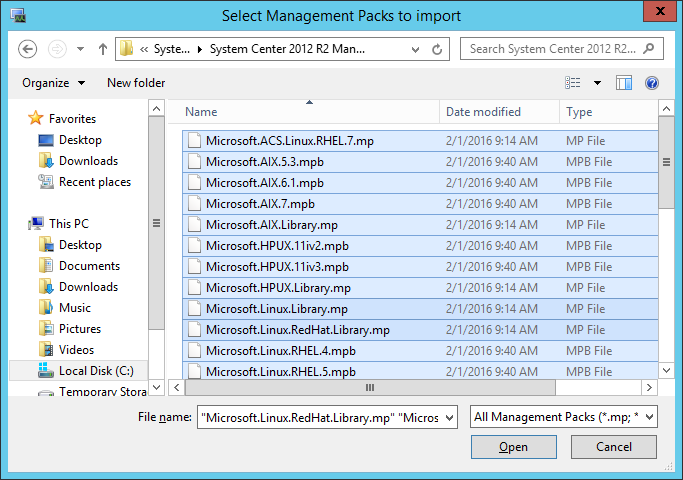Select Microsoft.AIX.7.mpb file
The height and width of the screenshot is (480, 683).
coord(420,203)
